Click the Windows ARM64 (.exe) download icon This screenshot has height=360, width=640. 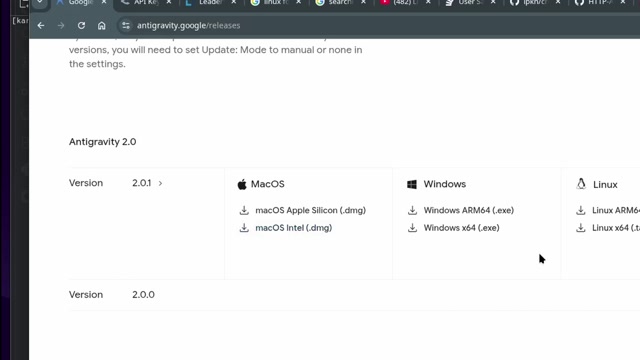[x=412, y=210]
